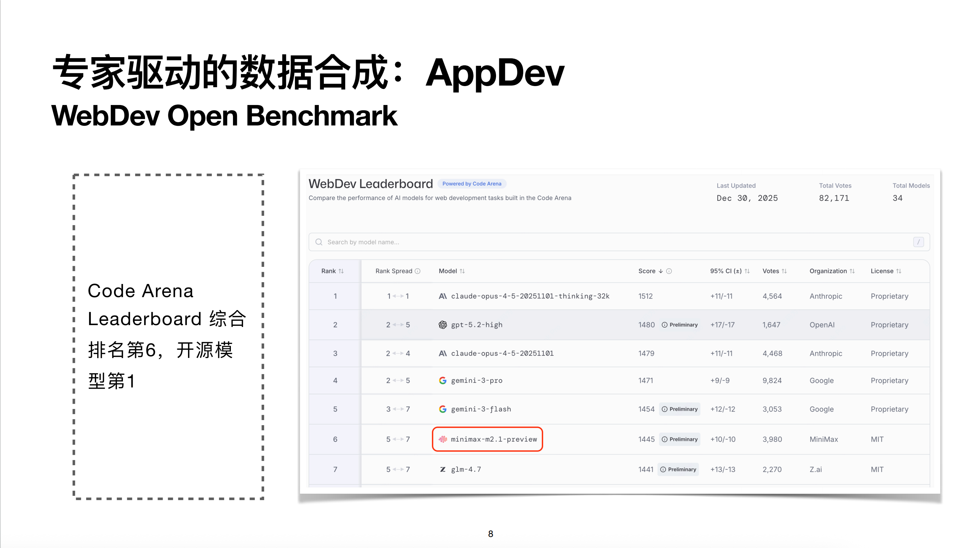The image size is (980, 548).
Task: Click the MiniMax logo beside minimax-m2.1-preview
Action: click(442, 439)
